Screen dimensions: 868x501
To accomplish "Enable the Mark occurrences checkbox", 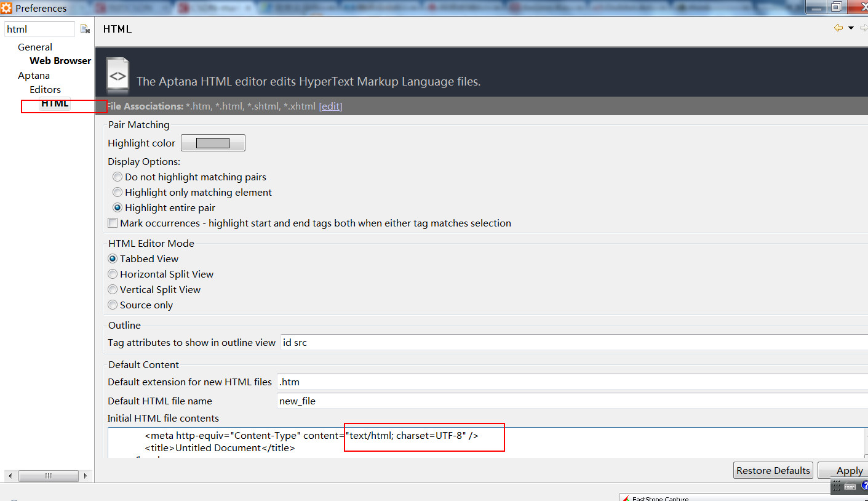I will (x=113, y=223).
